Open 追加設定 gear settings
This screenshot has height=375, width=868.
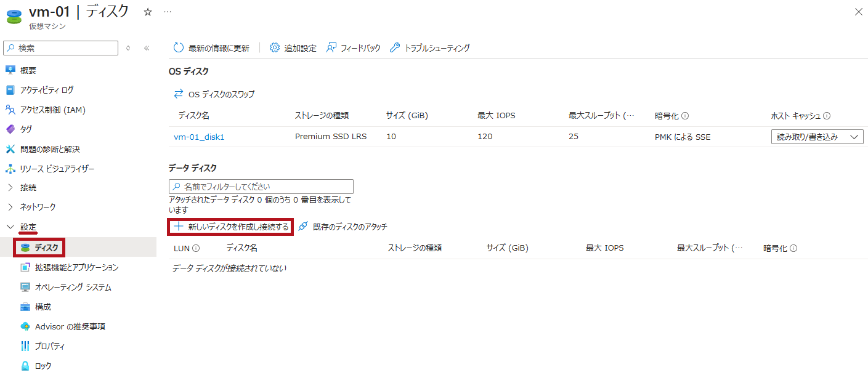[275, 48]
